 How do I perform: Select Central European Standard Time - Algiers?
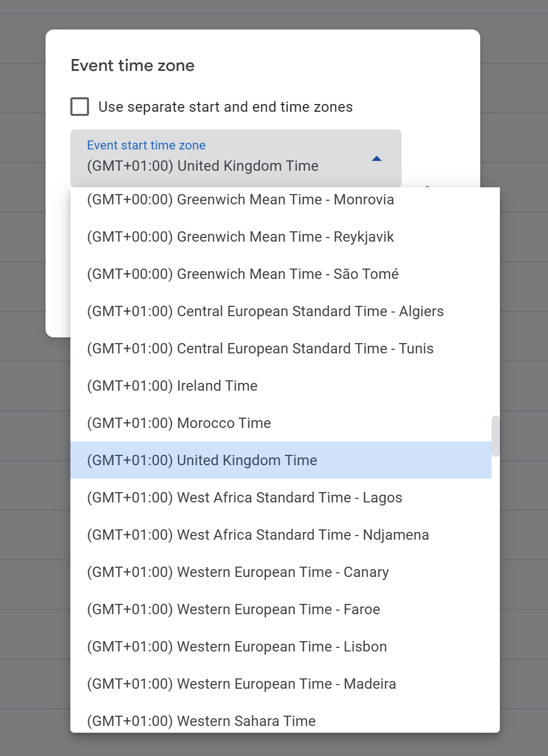point(265,312)
